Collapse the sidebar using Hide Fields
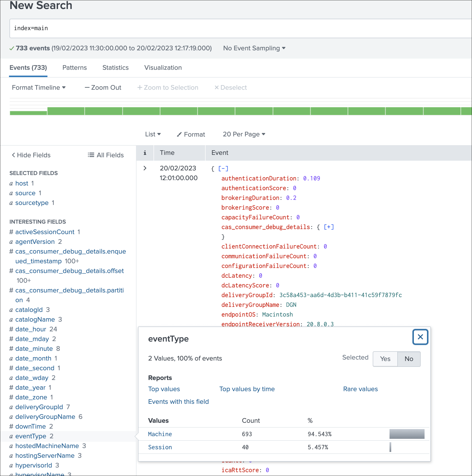This screenshot has width=472, height=476. pyautogui.click(x=31, y=155)
